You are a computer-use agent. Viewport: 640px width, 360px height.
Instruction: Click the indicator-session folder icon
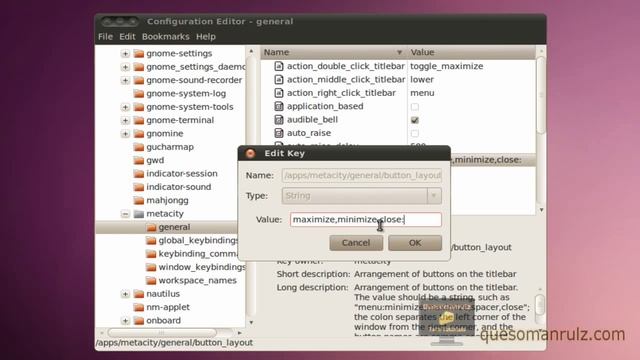[139, 173]
